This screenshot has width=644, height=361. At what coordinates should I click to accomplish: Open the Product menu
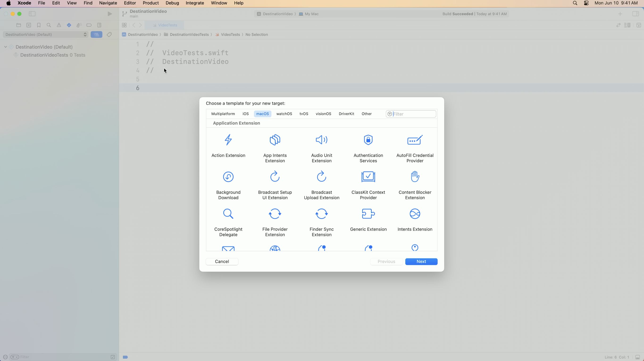click(x=151, y=3)
